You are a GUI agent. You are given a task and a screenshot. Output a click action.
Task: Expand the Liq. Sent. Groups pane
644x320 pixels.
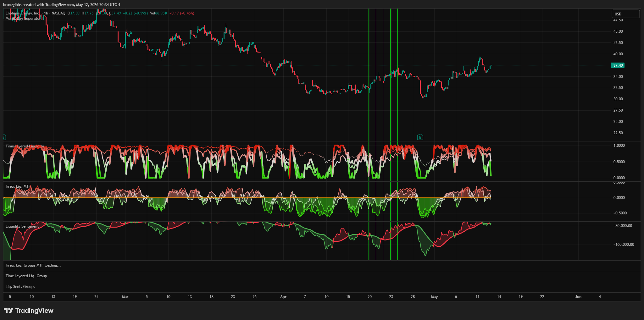pyautogui.click(x=20, y=287)
